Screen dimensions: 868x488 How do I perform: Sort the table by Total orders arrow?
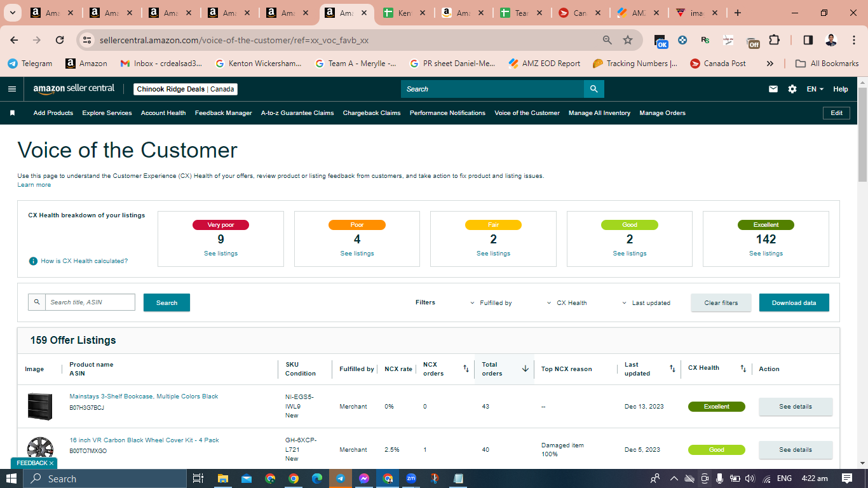526,369
